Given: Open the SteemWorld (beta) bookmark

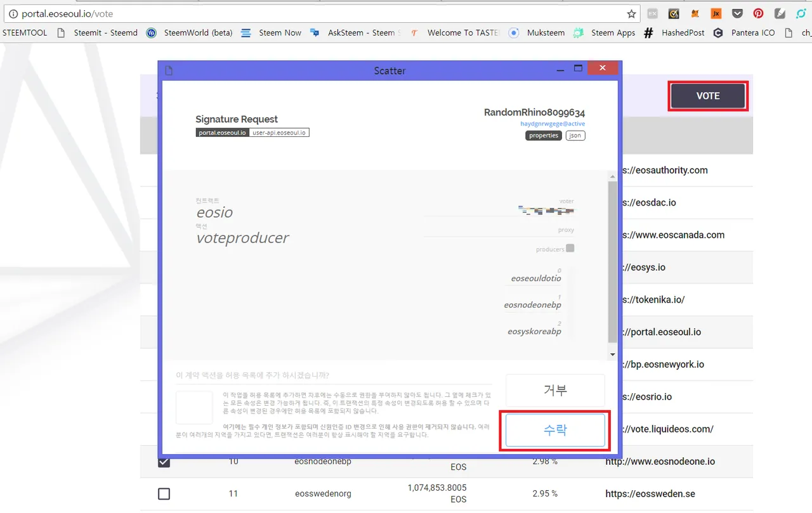Looking at the screenshot, I should point(190,32).
